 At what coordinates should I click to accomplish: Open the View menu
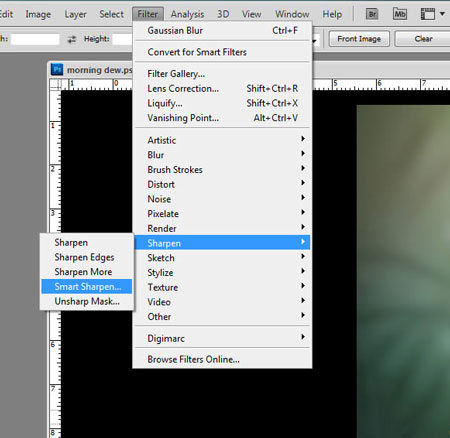click(251, 14)
